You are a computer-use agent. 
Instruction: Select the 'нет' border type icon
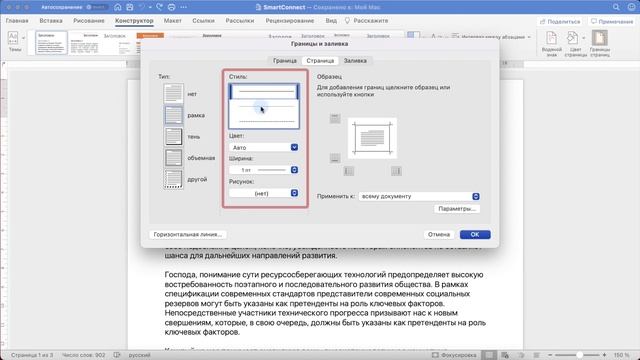pos(173,93)
